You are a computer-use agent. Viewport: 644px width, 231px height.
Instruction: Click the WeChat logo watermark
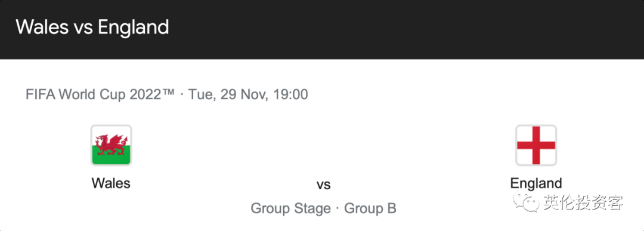tap(525, 202)
